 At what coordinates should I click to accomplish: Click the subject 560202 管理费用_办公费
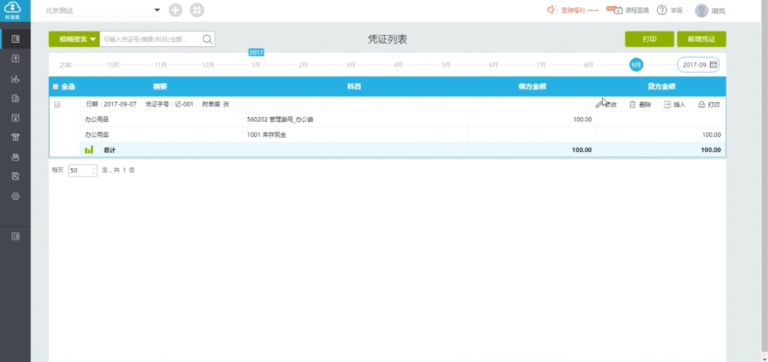tap(280, 120)
